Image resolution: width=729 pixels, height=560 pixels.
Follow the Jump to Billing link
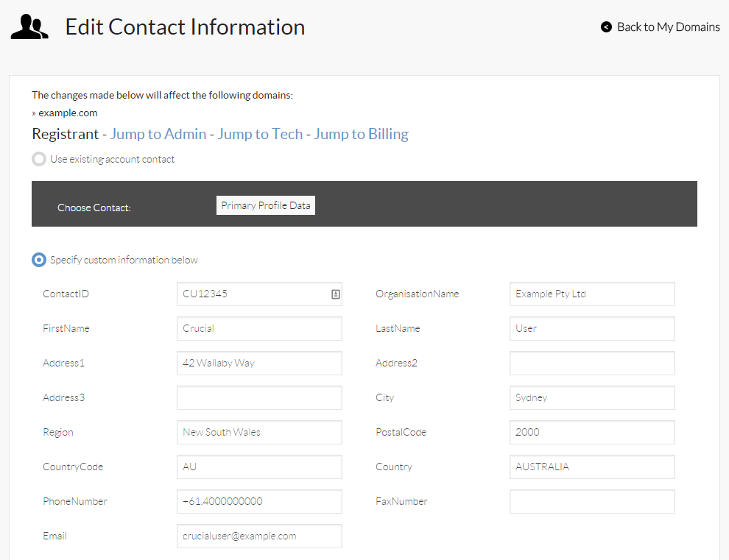361,134
